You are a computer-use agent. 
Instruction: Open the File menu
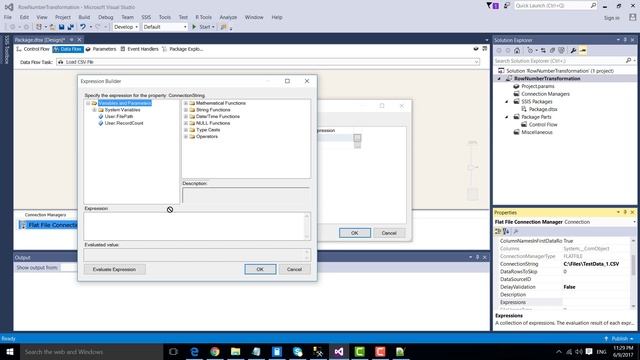8,17
